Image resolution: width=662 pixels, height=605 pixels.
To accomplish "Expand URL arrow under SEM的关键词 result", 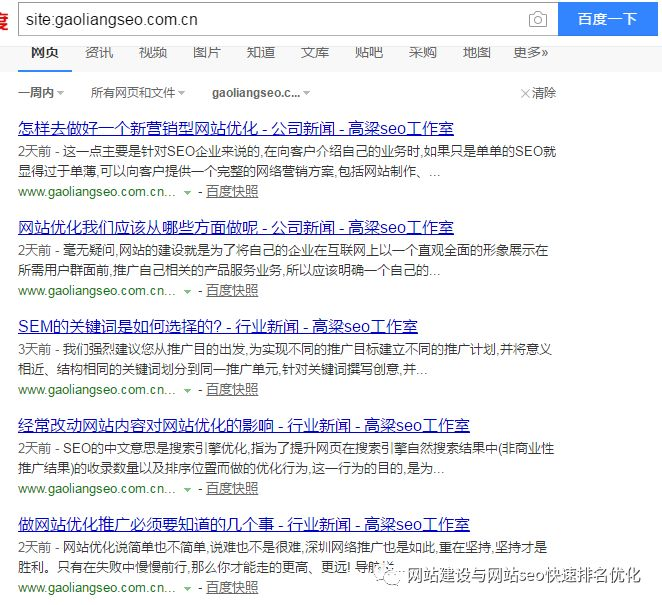I will tap(187, 391).
